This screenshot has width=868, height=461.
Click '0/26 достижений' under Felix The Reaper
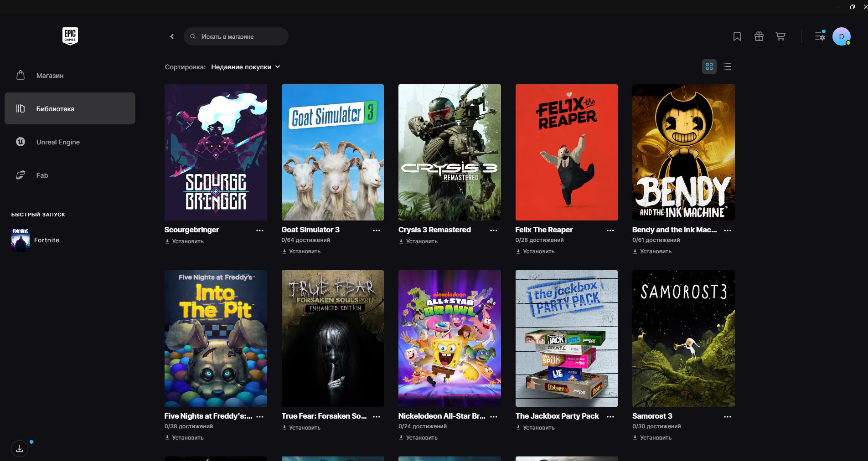[540, 240]
